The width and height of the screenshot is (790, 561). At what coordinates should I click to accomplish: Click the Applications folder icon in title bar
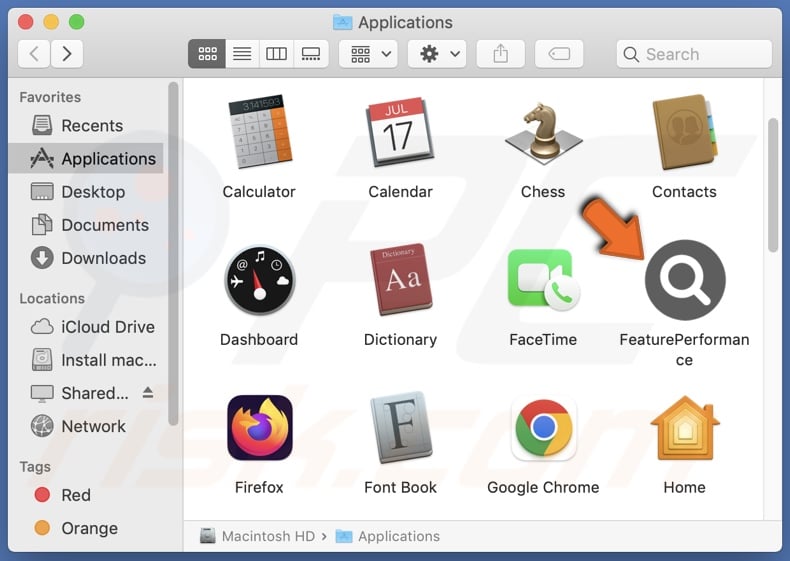point(343,22)
